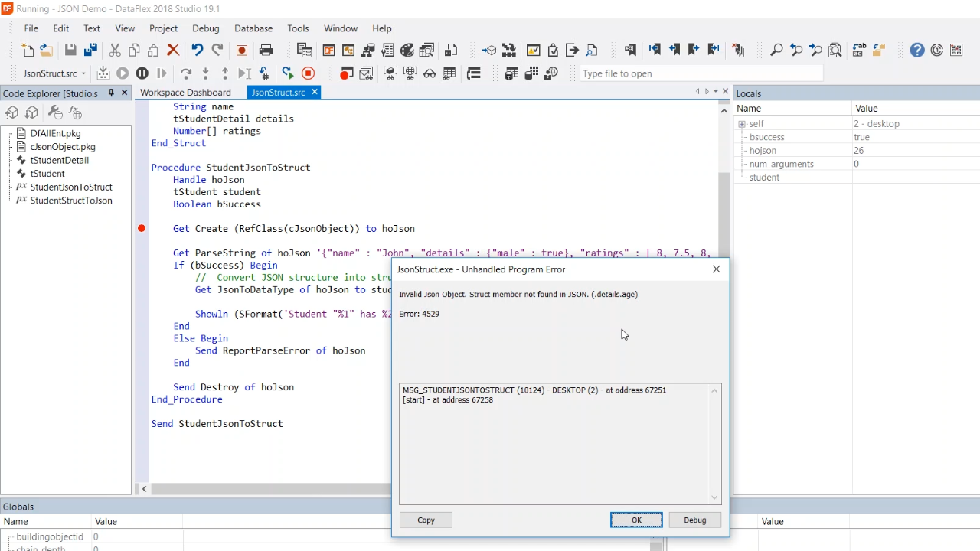Click the 'Type file to open' field
This screenshot has width=980, height=551.
click(x=701, y=73)
